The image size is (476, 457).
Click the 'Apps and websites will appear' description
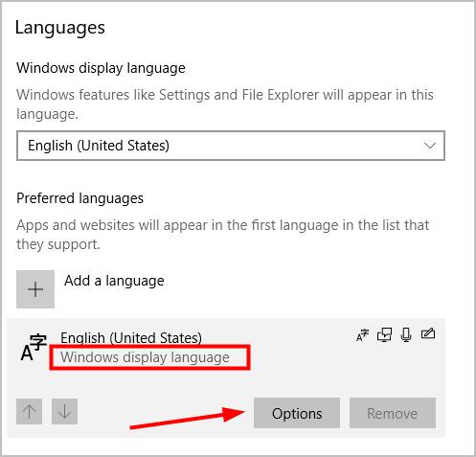223,235
